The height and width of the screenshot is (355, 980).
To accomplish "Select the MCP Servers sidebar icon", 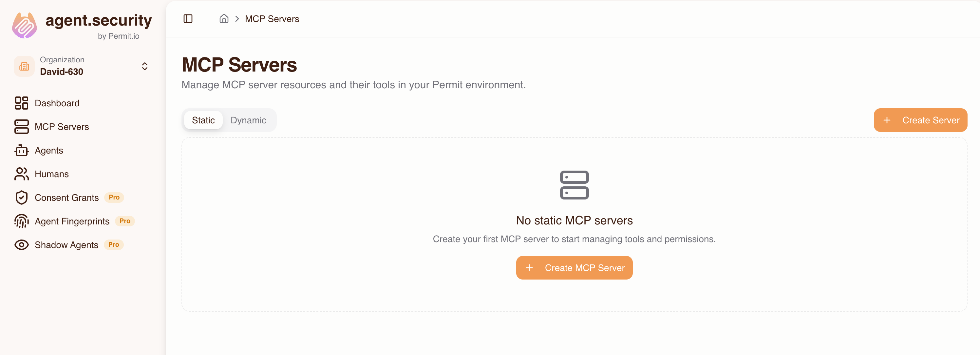I will 21,126.
